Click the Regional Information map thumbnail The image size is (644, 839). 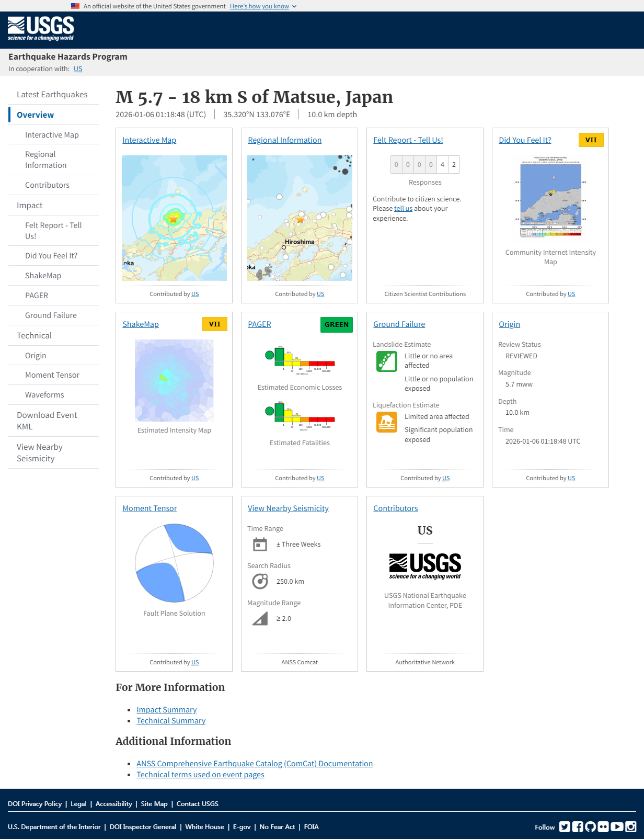coord(300,218)
